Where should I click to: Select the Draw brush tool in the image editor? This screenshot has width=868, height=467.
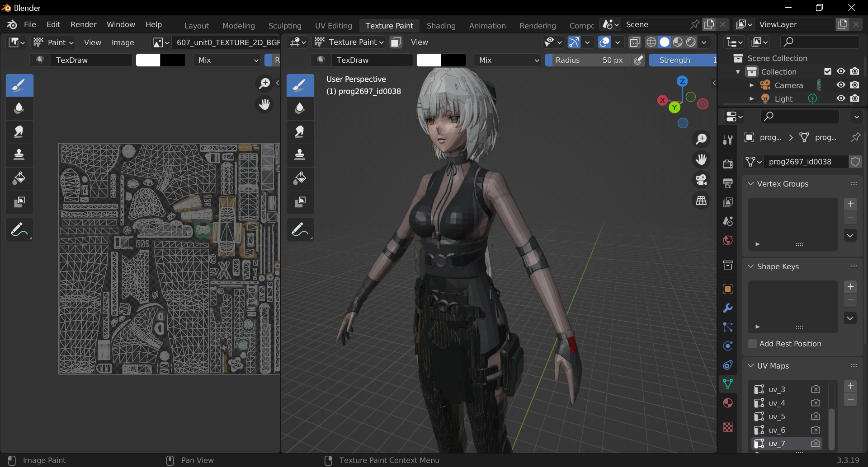19,85
